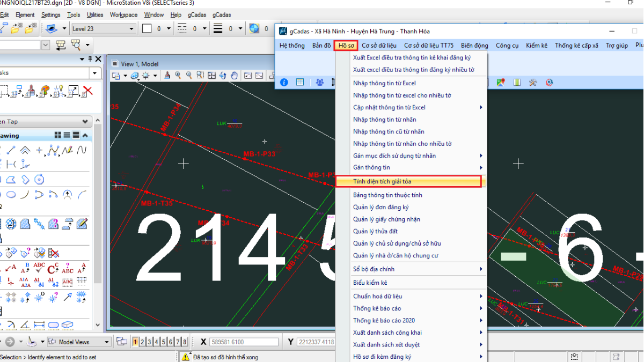Image resolution: width=644 pixels, height=362 pixels.
Task: Open the Hồ sơ menu in gCadas
Action: pos(346,46)
